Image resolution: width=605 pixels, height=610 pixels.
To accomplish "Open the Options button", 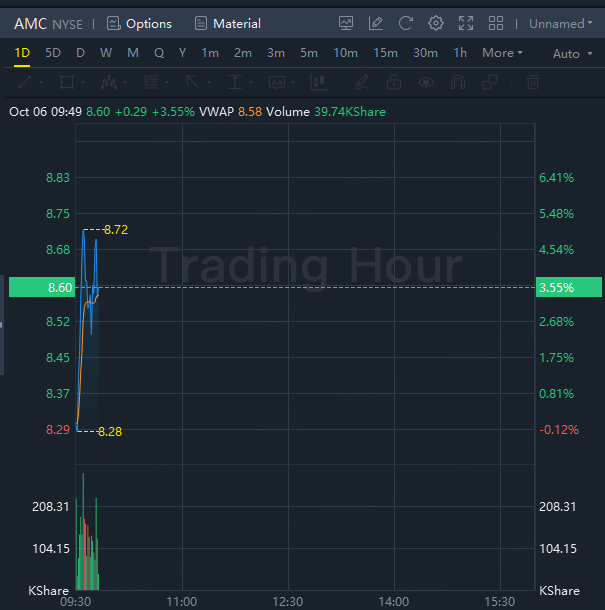I will (x=139, y=24).
